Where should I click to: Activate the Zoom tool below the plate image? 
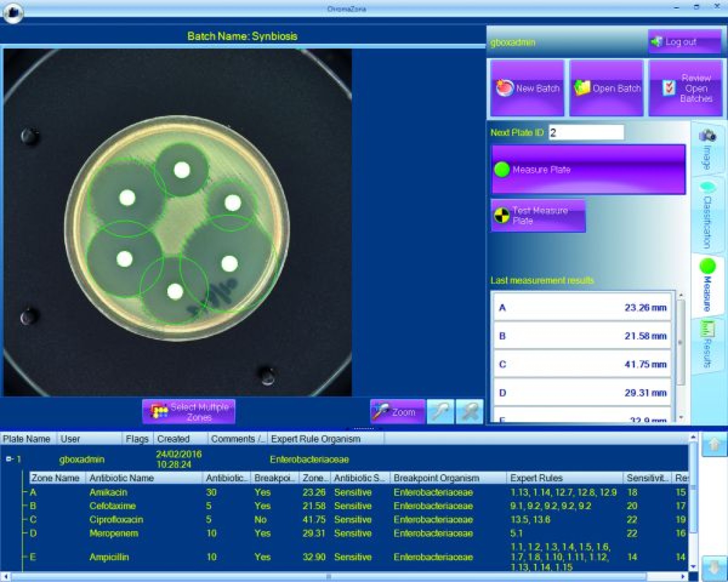tap(397, 412)
